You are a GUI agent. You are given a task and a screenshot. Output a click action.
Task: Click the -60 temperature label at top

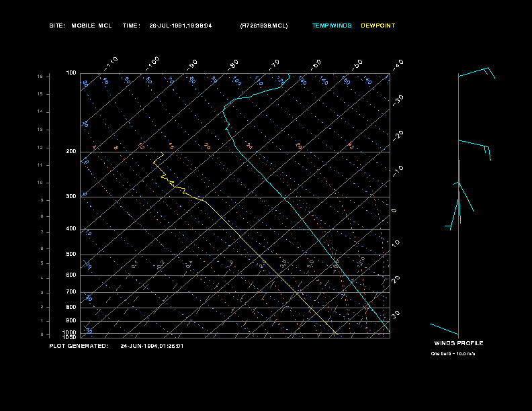tap(316, 65)
